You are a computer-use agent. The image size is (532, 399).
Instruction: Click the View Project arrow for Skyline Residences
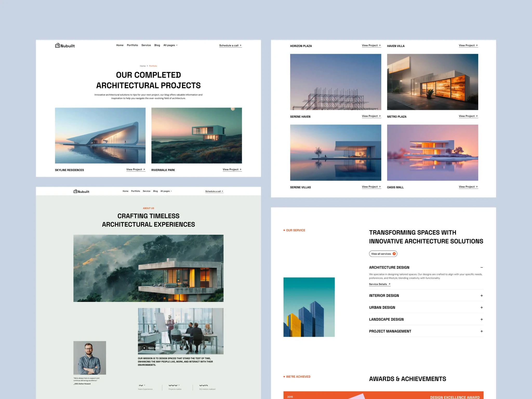(x=144, y=169)
